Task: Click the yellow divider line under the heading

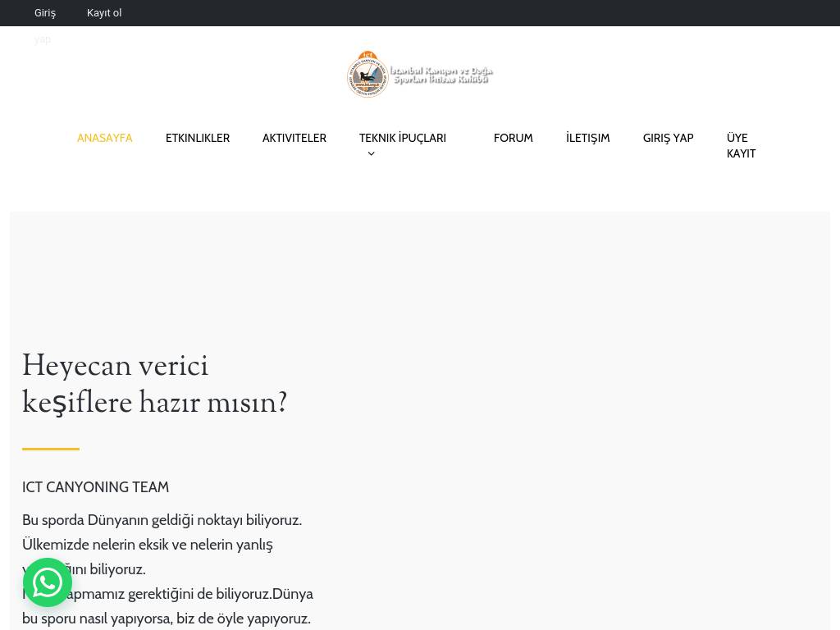Action: point(51,449)
